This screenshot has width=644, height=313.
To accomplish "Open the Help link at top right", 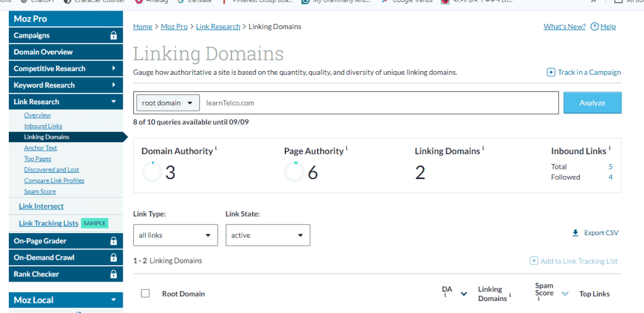I will coord(608,26).
